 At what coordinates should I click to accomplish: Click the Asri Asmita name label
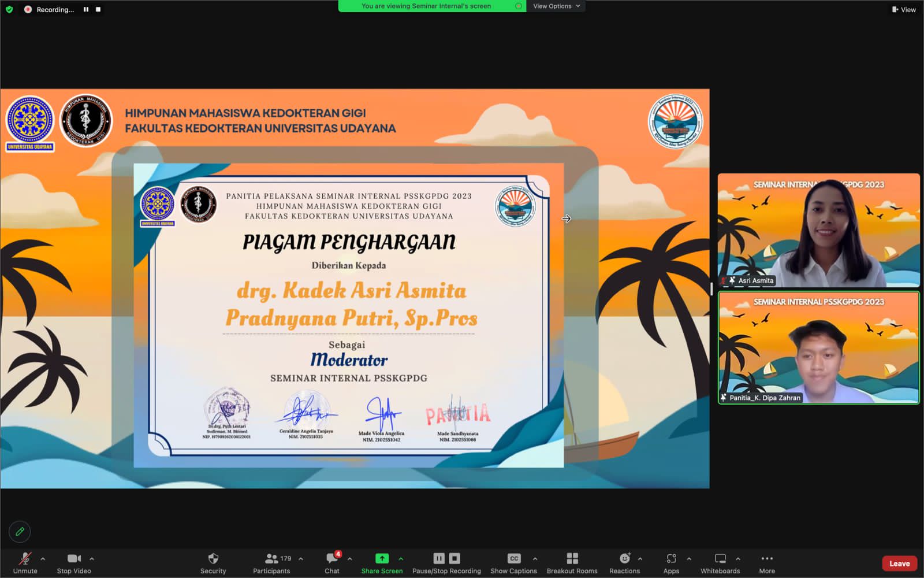755,280
